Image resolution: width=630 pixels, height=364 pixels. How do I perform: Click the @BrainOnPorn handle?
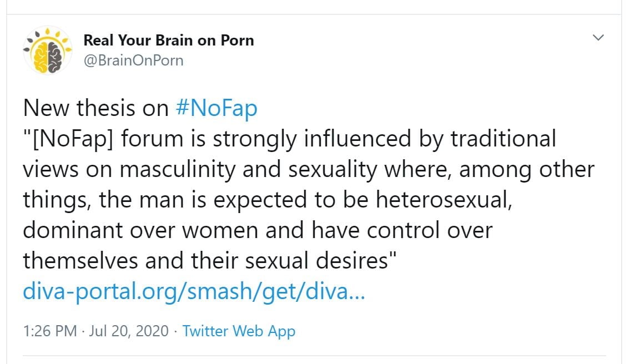pos(133,60)
